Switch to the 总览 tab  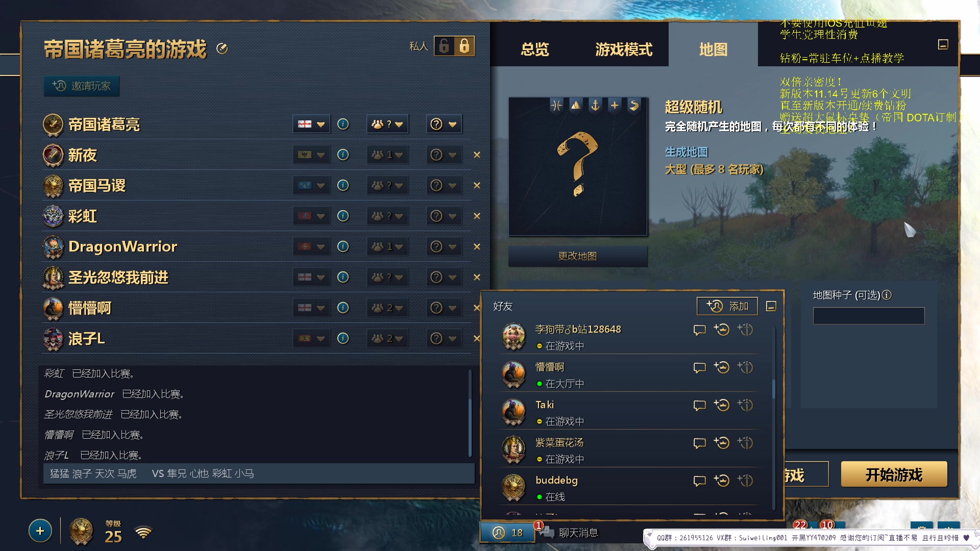[x=534, y=49]
